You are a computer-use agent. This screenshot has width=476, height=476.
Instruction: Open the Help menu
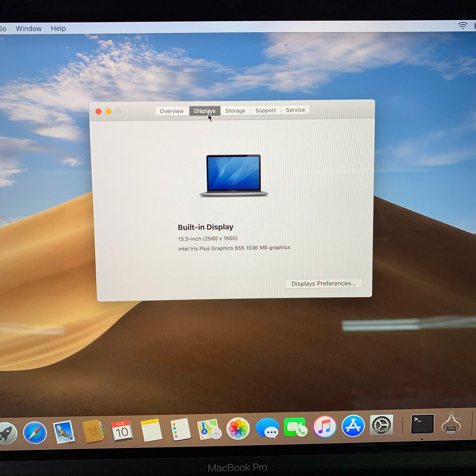58,28
